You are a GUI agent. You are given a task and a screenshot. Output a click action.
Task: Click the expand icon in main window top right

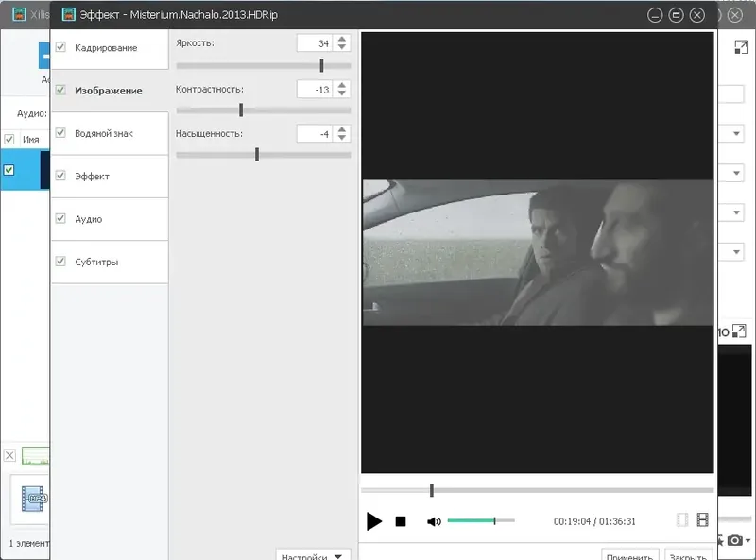click(x=742, y=47)
